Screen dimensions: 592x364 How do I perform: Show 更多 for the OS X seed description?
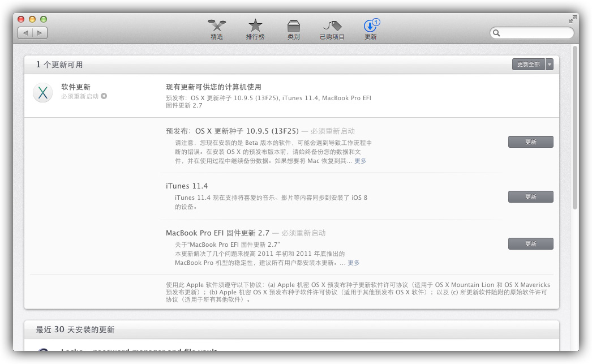pos(360,161)
